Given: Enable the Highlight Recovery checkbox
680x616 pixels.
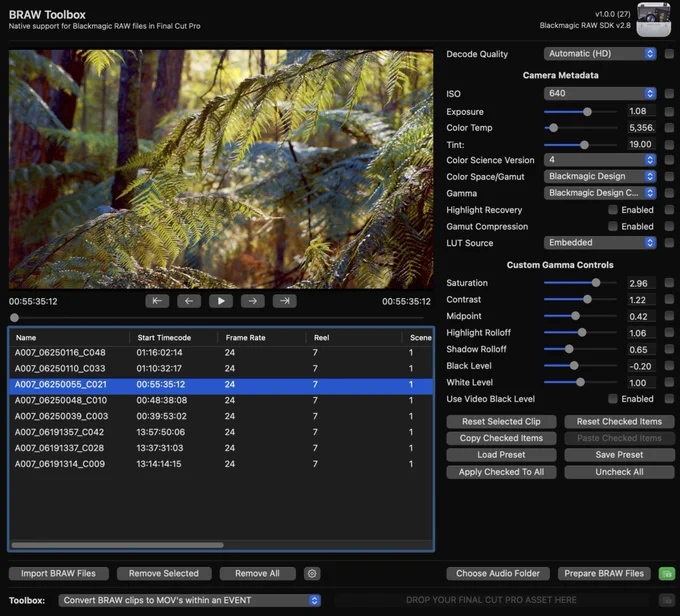Looking at the screenshot, I should click(612, 210).
